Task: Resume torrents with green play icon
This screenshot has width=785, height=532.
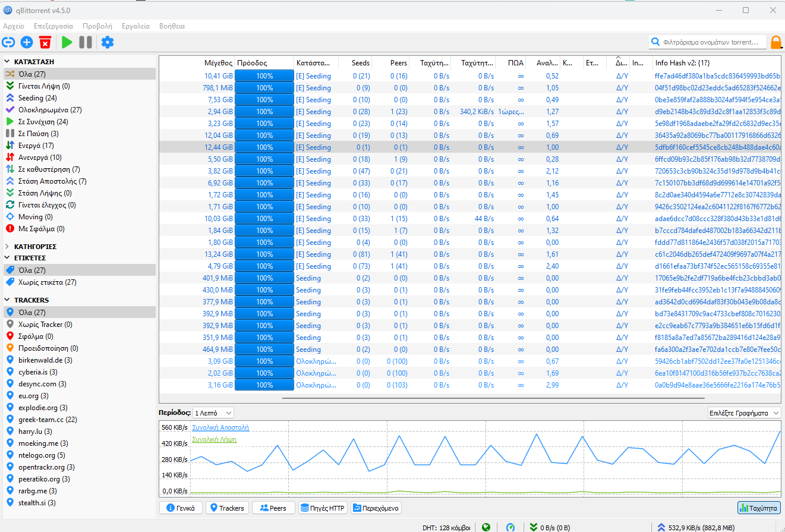Action: (67, 42)
